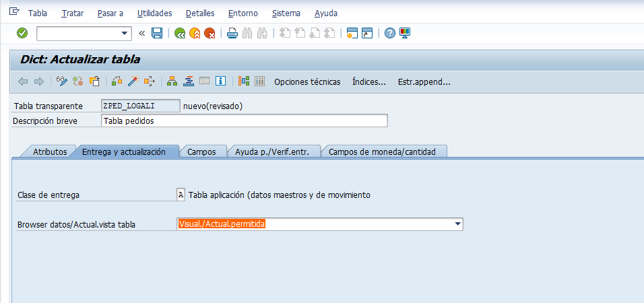Select the Entrega y actualización tab
Image resolution: width=644 pixels, height=303 pixels.
click(124, 151)
